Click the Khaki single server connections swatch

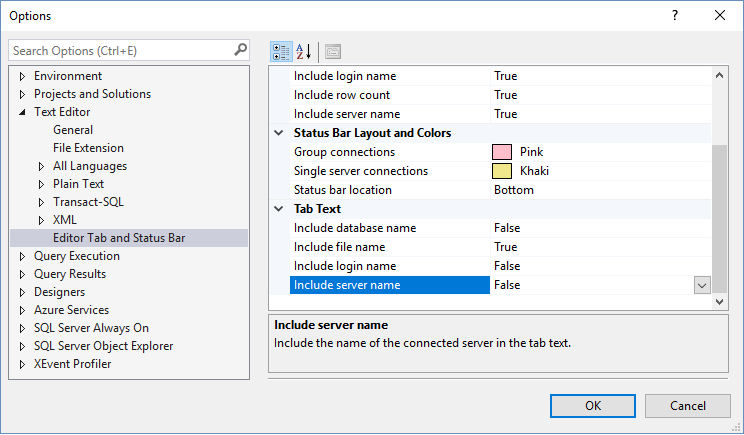503,171
